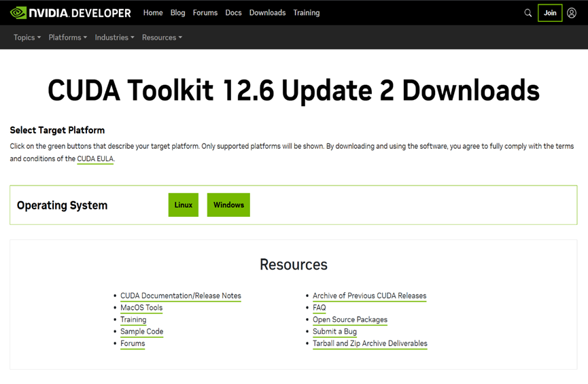Open the Blog nav link
588x384 pixels.
[x=177, y=13]
